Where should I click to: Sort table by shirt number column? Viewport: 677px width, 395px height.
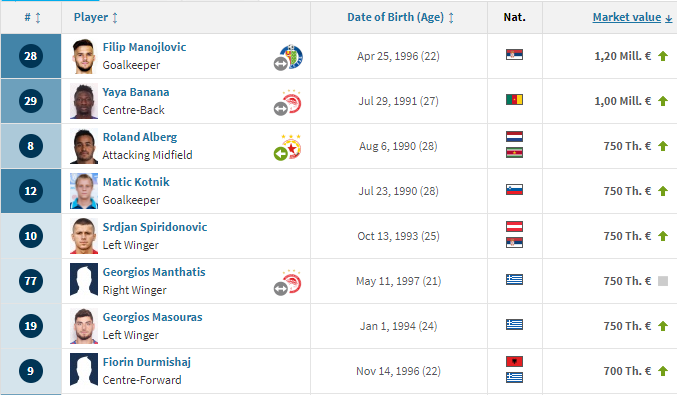[32, 18]
